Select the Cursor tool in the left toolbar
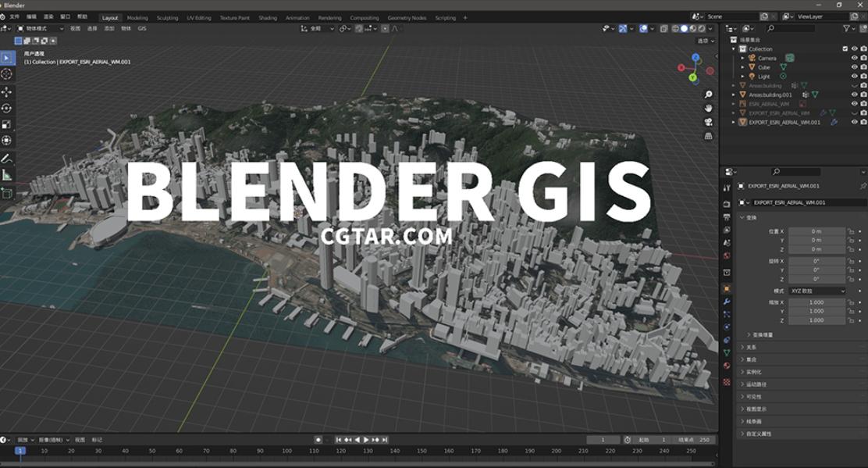The image size is (868, 468). tap(7, 73)
